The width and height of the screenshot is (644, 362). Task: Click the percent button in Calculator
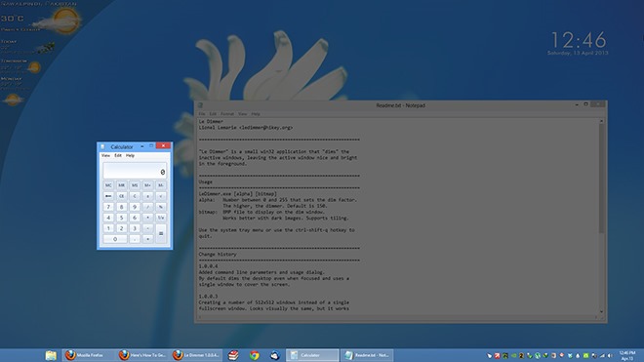(161, 207)
